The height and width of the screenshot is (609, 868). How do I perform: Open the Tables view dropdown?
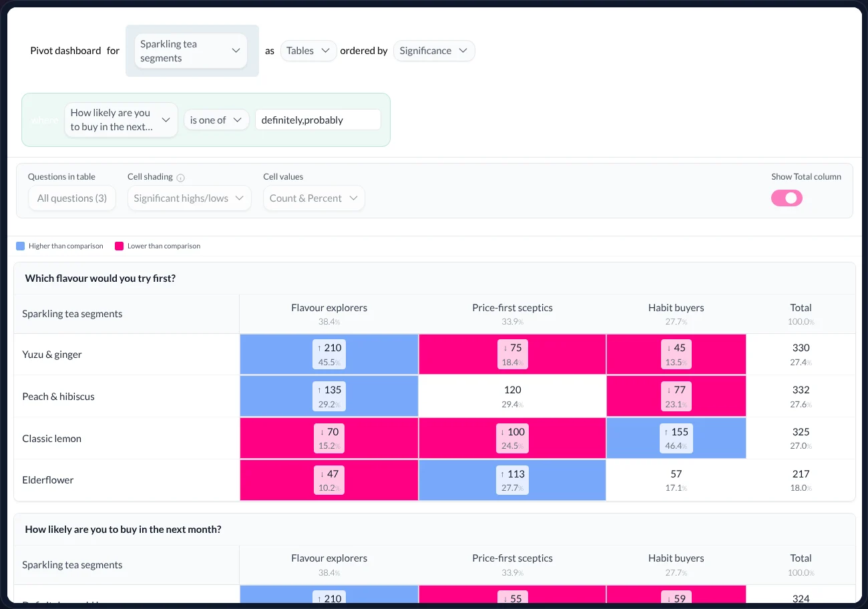308,51
